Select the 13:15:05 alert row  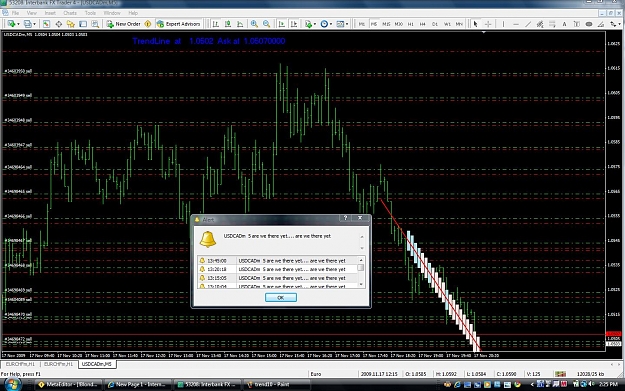coord(278,278)
